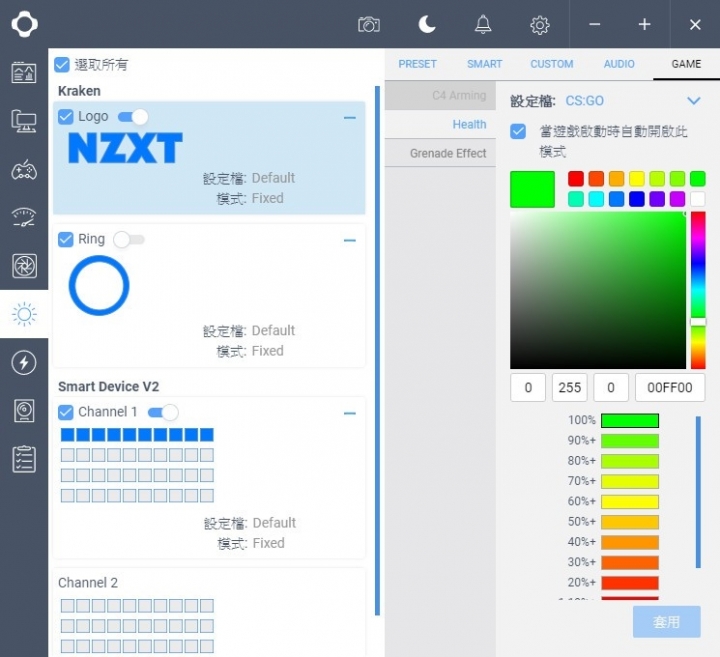Open the audio speaker sidebar icon

coord(24,410)
